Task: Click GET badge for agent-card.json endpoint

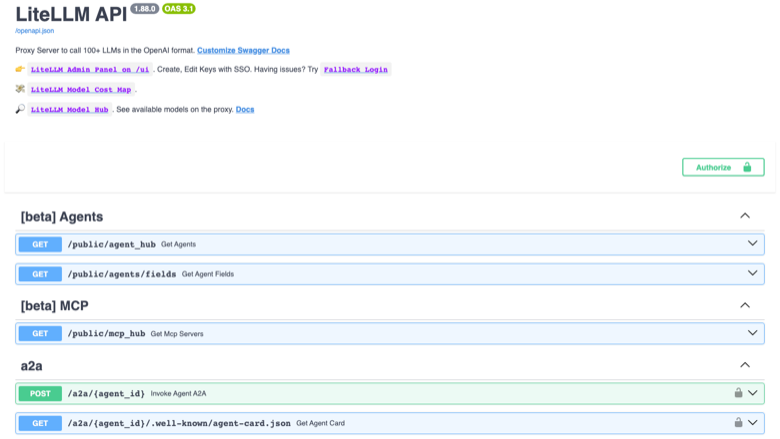Action: tap(40, 423)
